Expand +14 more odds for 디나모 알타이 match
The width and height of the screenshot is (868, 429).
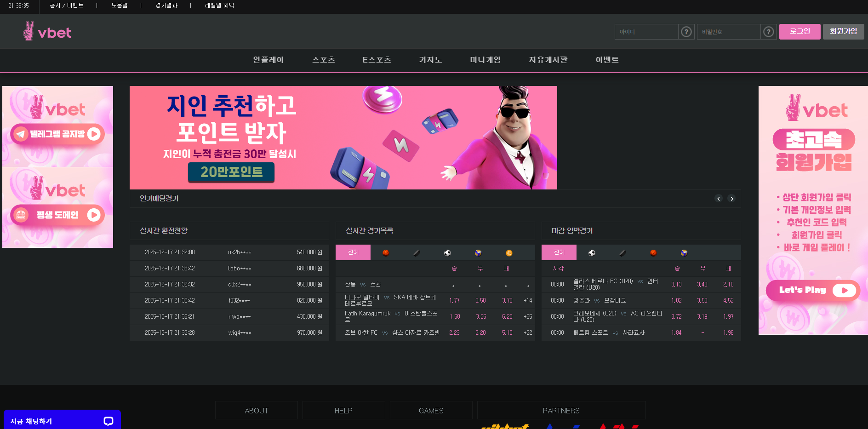528,301
